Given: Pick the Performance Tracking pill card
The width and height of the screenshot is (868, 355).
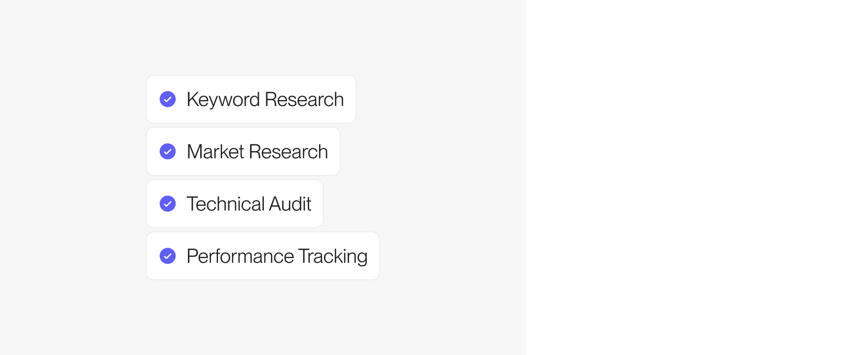Looking at the screenshot, I should [x=263, y=256].
